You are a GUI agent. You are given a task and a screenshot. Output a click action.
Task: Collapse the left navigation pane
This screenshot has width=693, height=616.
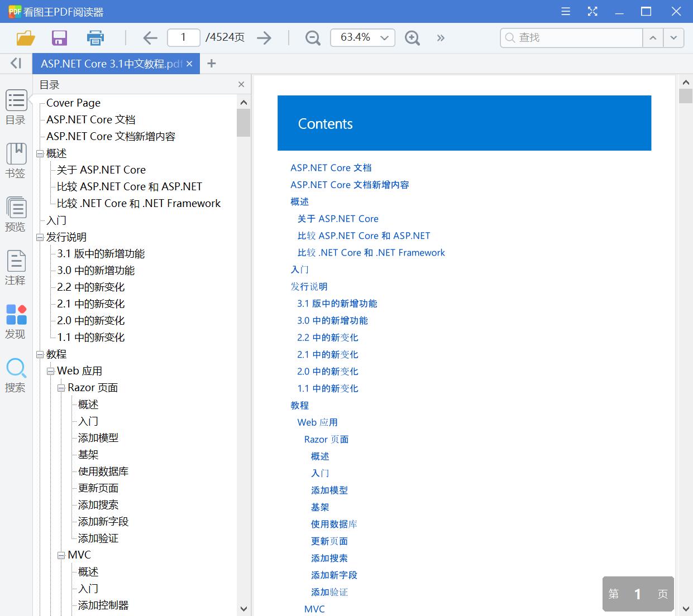click(x=15, y=63)
